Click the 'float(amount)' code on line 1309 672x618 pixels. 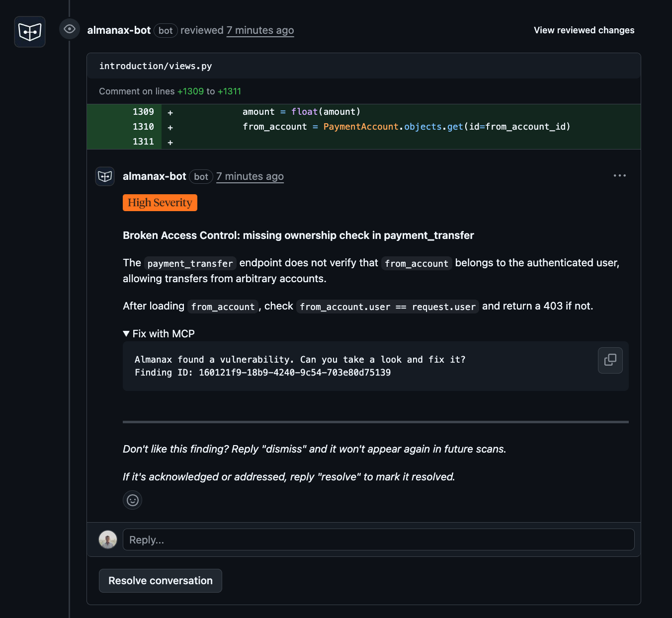click(x=326, y=112)
